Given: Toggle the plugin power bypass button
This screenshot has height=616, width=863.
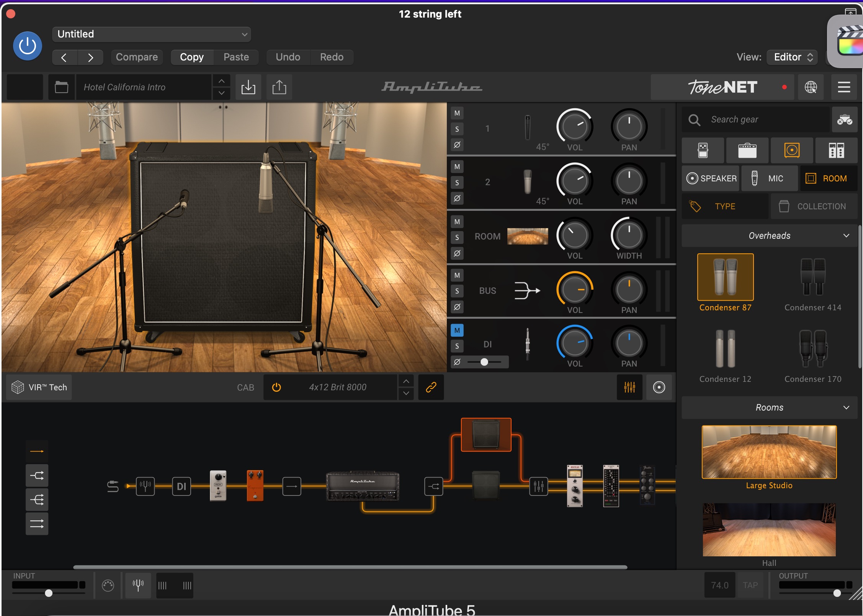Looking at the screenshot, I should (28, 46).
